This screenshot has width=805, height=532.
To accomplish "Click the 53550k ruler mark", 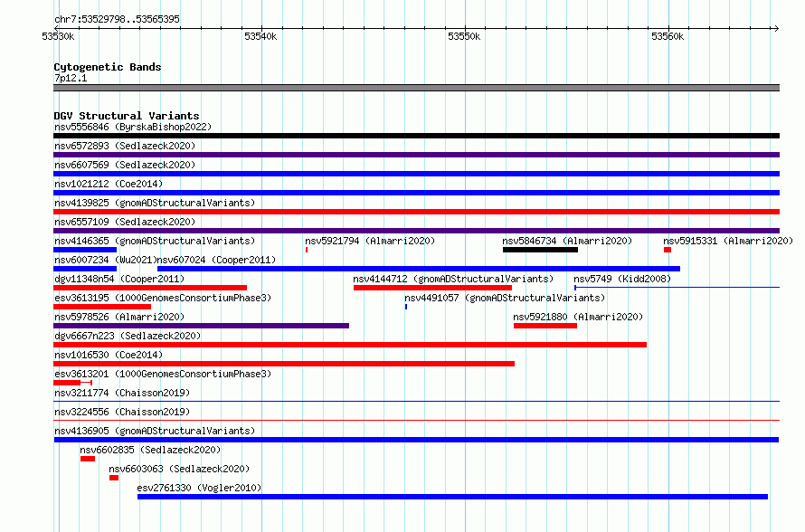I will (464, 36).
